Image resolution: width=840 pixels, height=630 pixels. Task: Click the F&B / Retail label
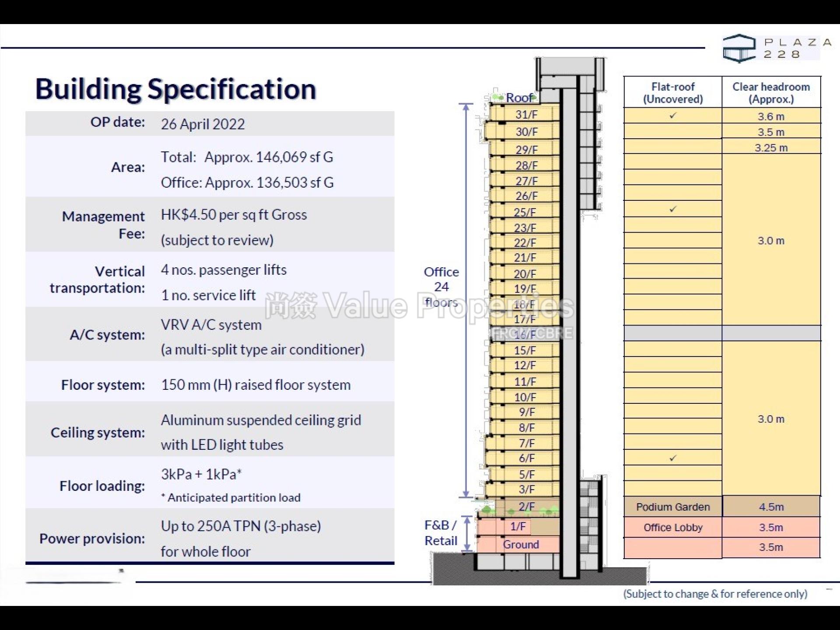click(441, 533)
